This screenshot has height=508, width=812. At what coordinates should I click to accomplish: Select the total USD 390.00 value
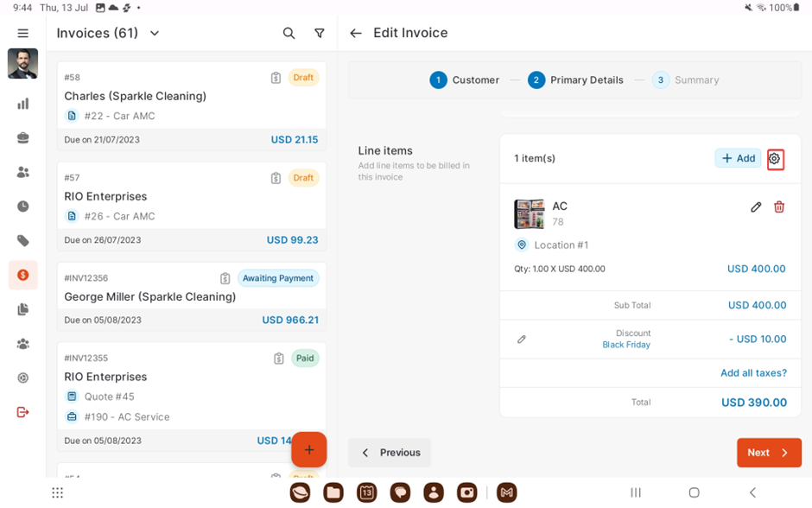[754, 403]
